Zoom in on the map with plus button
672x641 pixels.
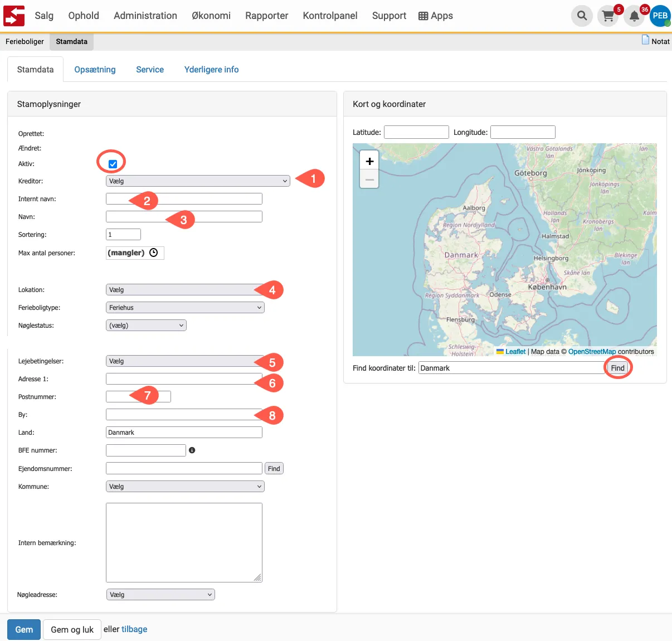(x=369, y=161)
